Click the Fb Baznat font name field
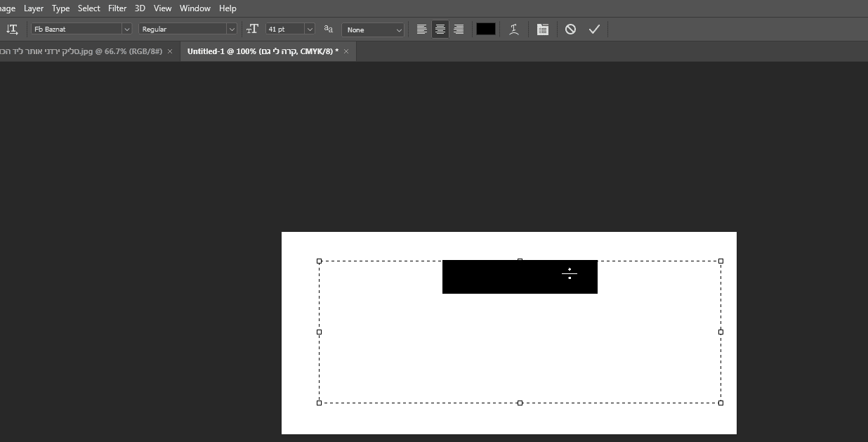 [77, 29]
